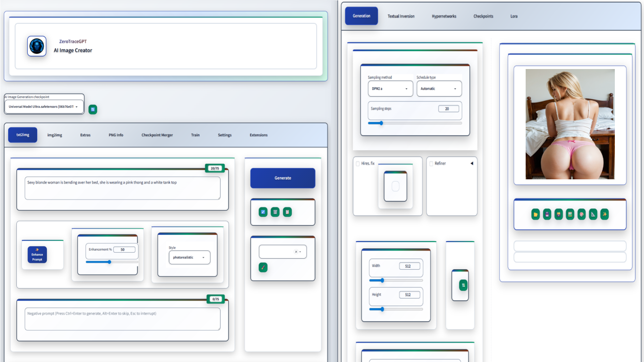Expand the Refiner panel arrow

pos(472,163)
